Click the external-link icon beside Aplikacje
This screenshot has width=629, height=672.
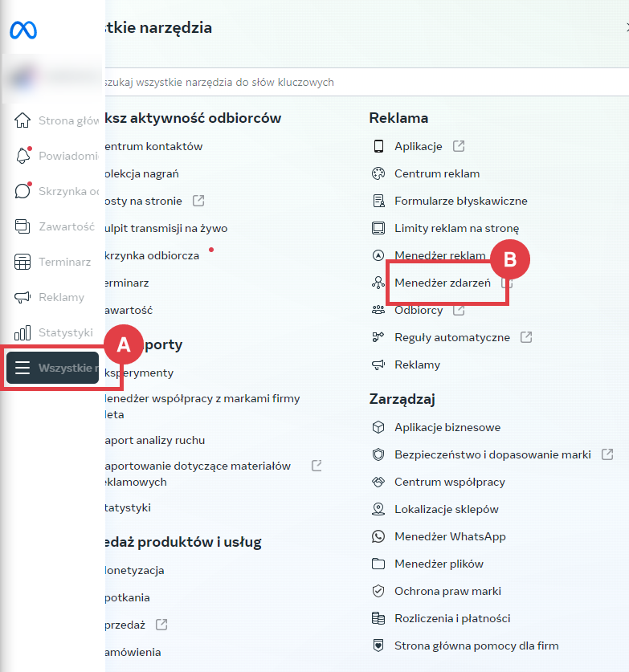(459, 146)
